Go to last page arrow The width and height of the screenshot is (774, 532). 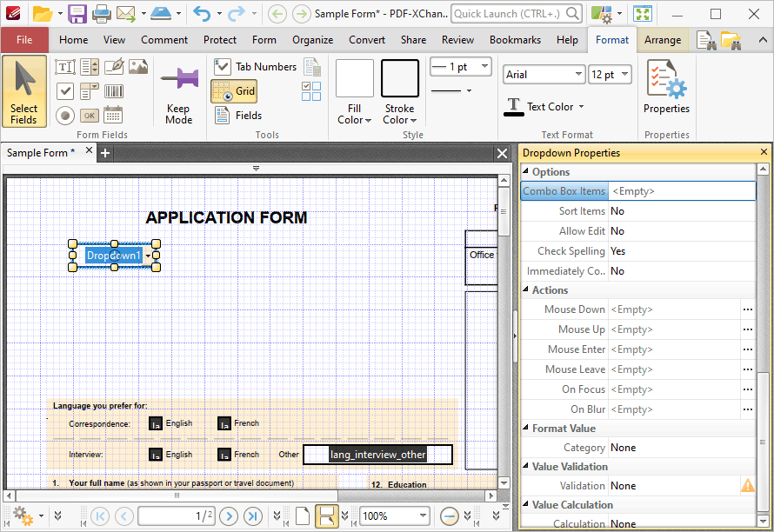(x=253, y=516)
